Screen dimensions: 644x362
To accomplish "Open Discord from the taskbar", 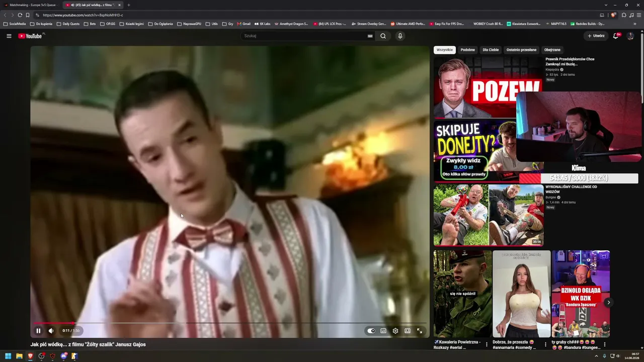I will click(64, 356).
